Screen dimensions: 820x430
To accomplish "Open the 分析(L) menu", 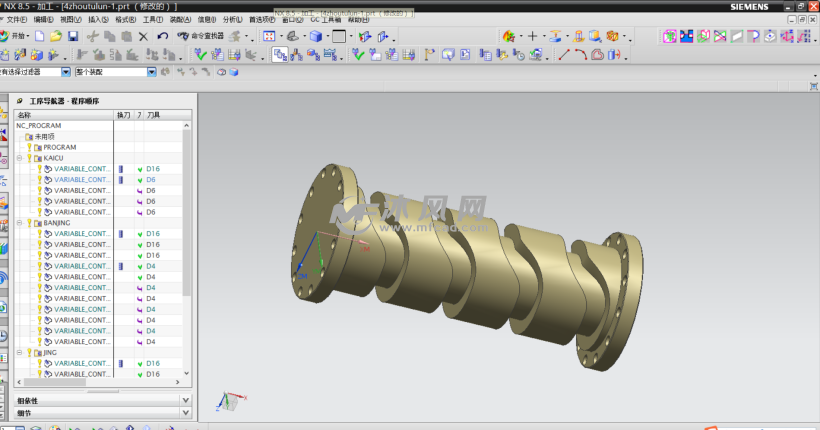I will [x=231, y=19].
